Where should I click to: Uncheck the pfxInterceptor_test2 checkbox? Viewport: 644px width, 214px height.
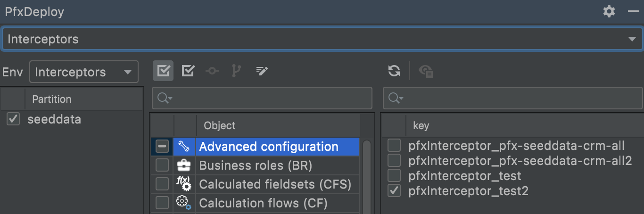394,191
